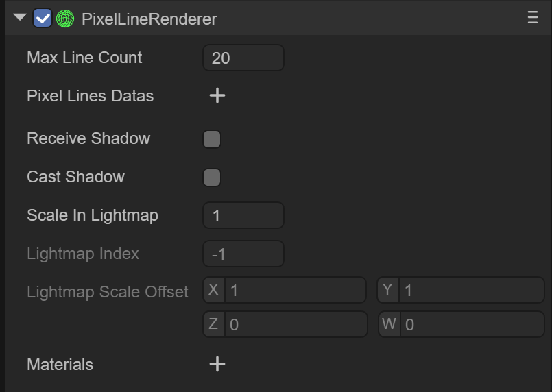The image size is (552, 392).
Task: Click the Scale In Lightmap field
Action: [243, 215]
